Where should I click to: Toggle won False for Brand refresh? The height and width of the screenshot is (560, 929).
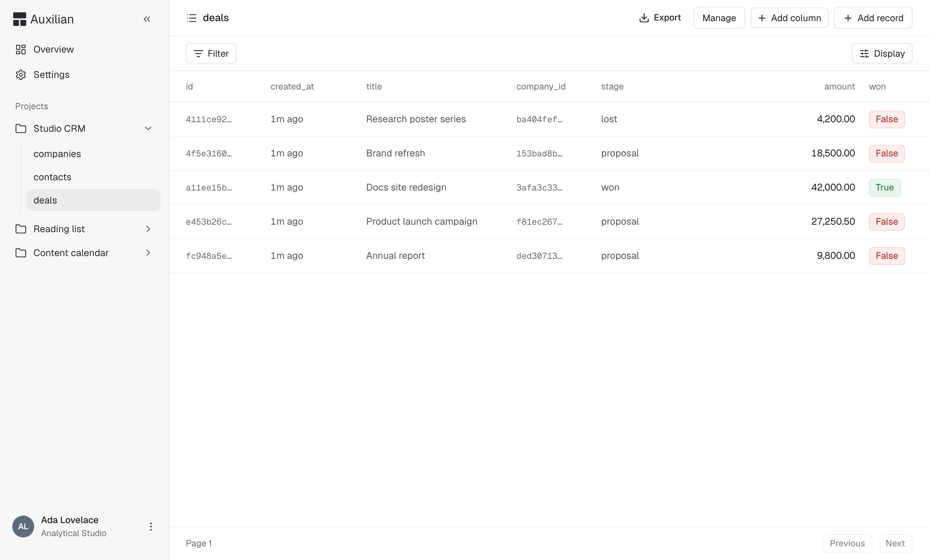[887, 153]
